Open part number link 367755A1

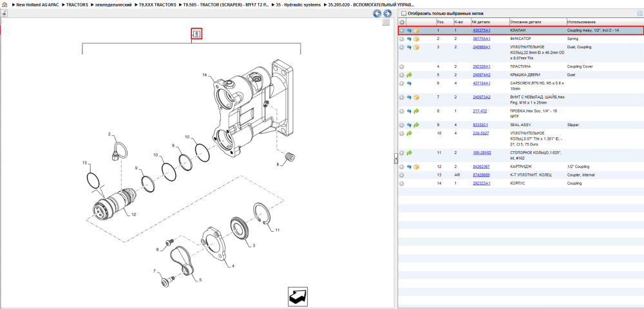(x=482, y=39)
